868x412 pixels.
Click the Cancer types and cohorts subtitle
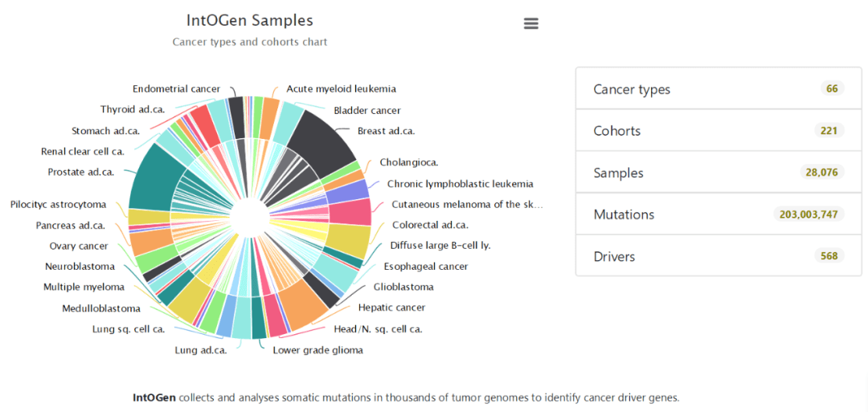[250, 42]
